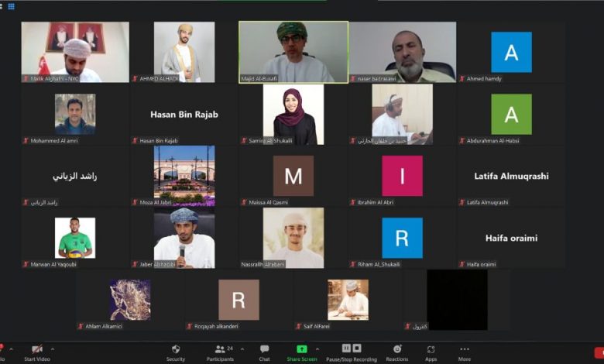Click the grid view icon at top left
The image size is (604, 364).
point(11,6)
